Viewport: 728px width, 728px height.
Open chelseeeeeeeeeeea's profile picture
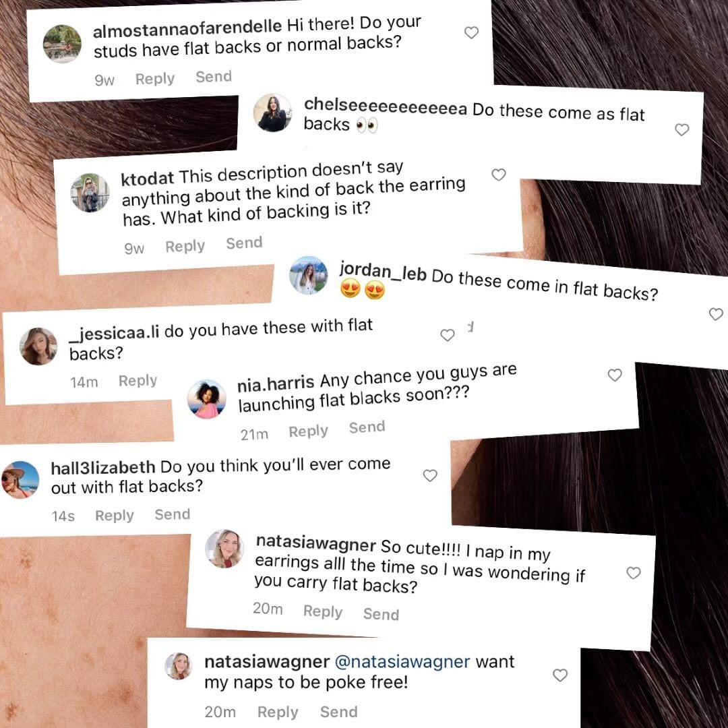[272, 113]
